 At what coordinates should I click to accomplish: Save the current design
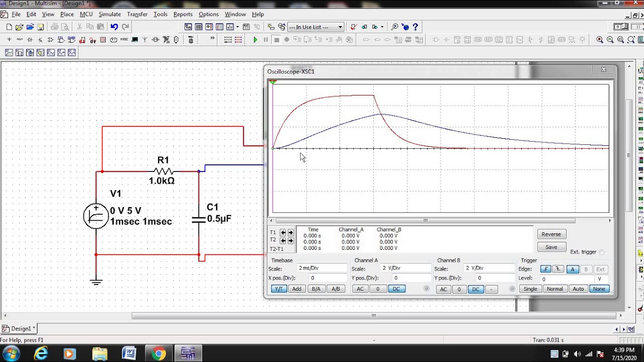40,27
